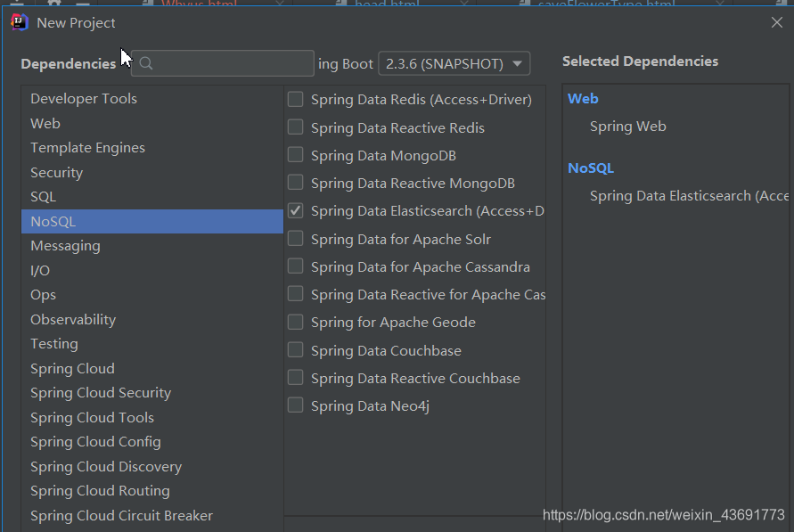Tick Spring Data Couchbase checkbox
This screenshot has height=532, width=794.
[x=296, y=350]
